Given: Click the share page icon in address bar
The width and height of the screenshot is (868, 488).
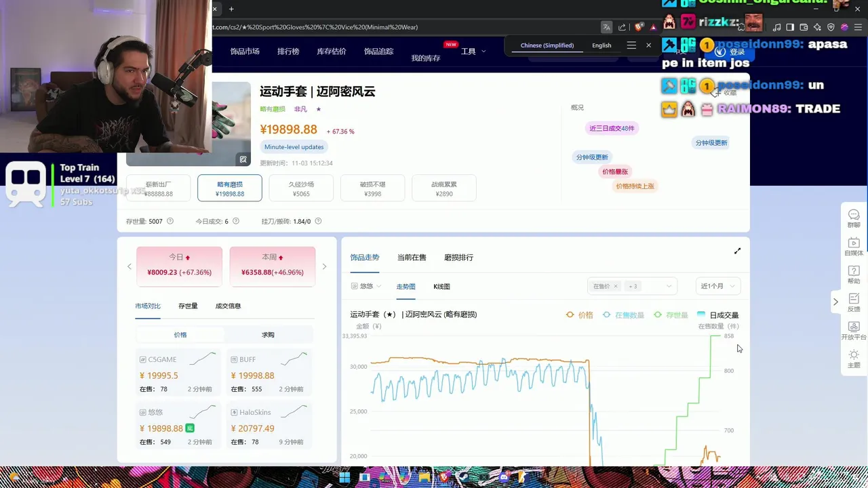Looking at the screenshot, I should [622, 27].
